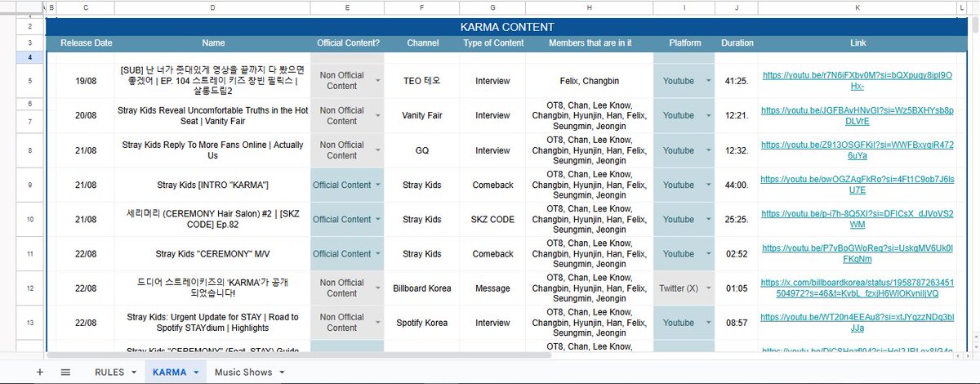
Task: Open the youtu.be/owOGZAqFkRo link
Action: (x=857, y=185)
